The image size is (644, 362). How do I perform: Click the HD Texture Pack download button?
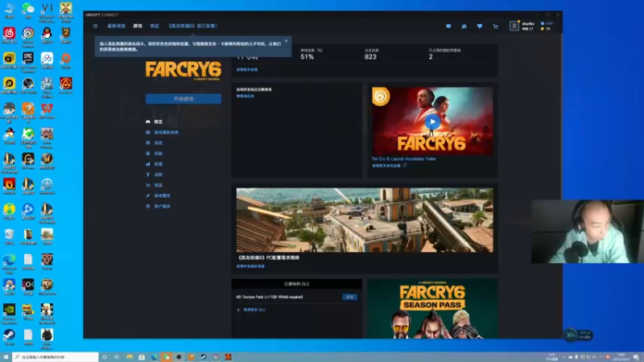[x=349, y=297]
